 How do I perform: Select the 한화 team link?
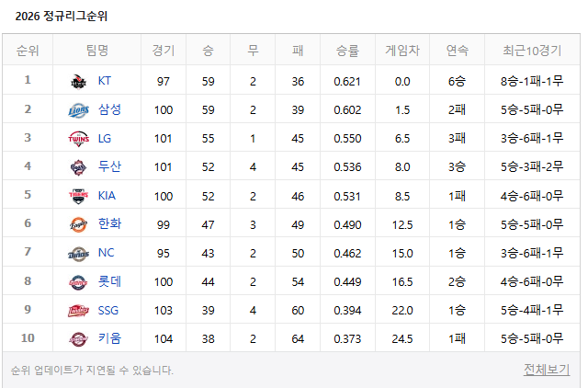pyautogui.click(x=109, y=223)
